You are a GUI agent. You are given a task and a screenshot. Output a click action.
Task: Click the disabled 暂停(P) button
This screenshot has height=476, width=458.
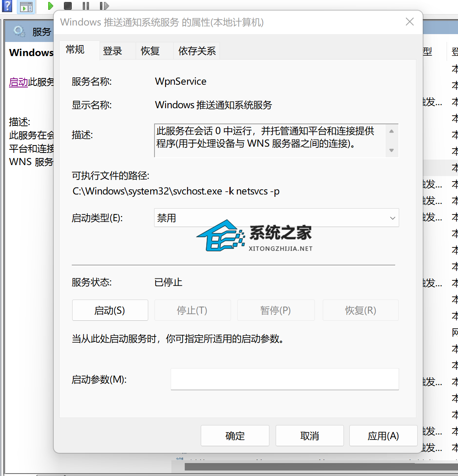276,310
